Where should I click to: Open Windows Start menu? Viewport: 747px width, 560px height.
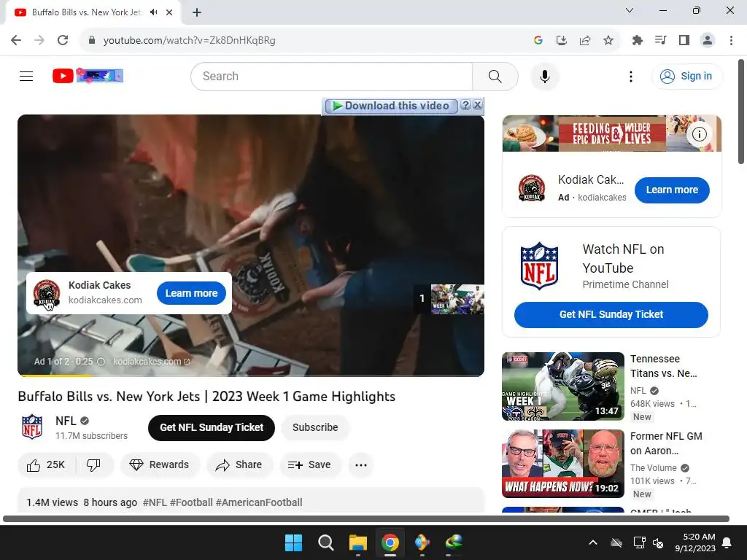pos(293,542)
